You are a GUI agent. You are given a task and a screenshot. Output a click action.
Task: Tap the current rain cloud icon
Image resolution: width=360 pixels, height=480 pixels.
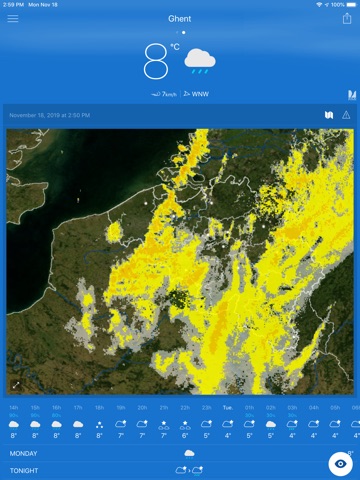coord(200,61)
